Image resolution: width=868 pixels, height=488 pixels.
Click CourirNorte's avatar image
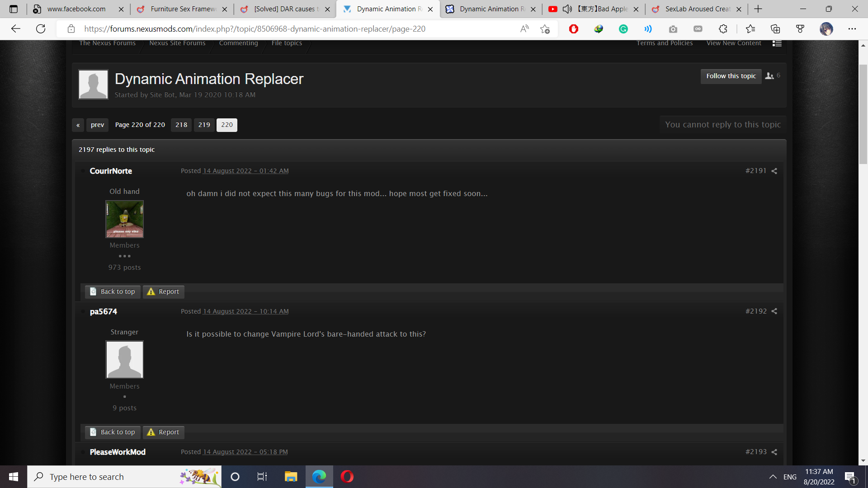click(124, 219)
